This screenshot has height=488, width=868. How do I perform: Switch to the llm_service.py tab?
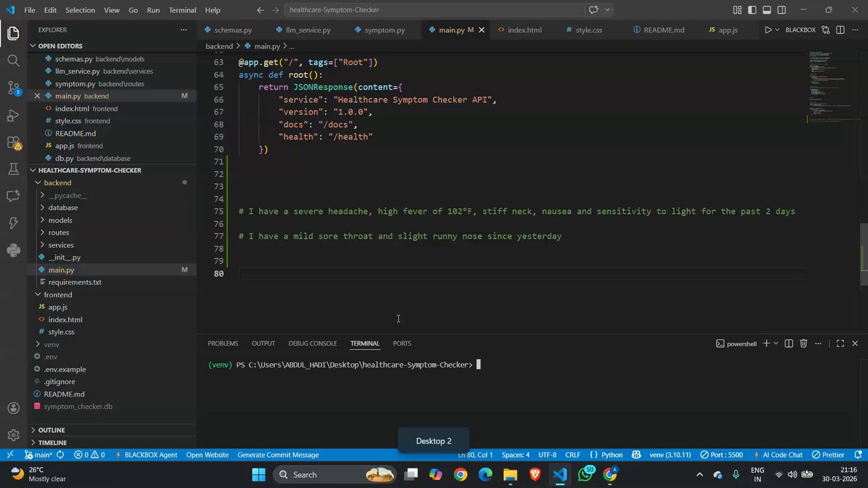pos(308,30)
